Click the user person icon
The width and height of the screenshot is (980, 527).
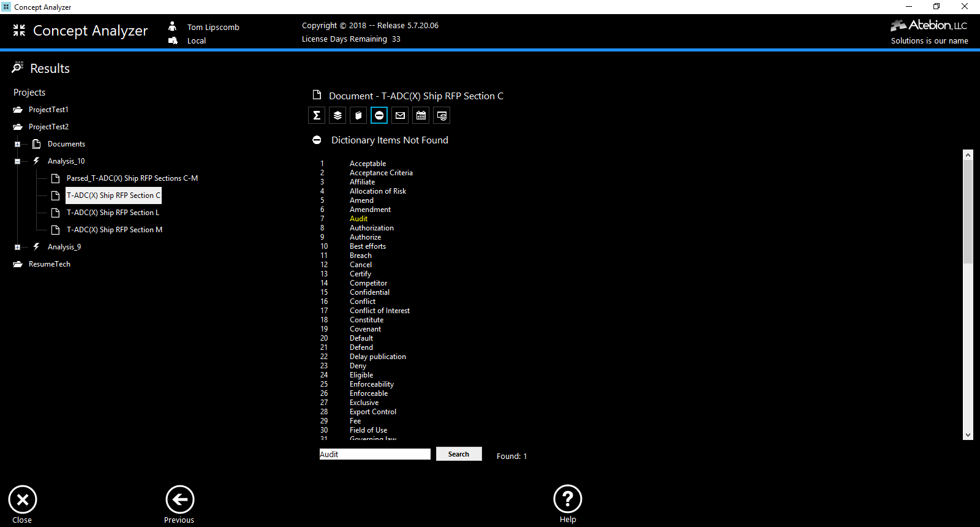[x=173, y=26]
